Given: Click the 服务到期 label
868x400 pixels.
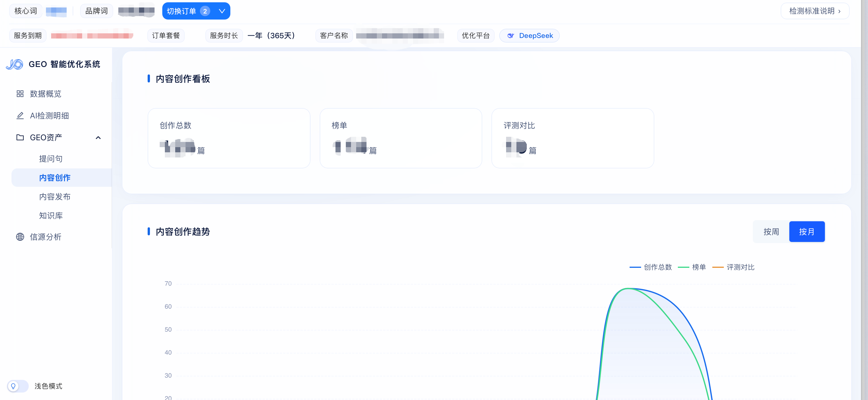Looking at the screenshot, I should point(28,36).
